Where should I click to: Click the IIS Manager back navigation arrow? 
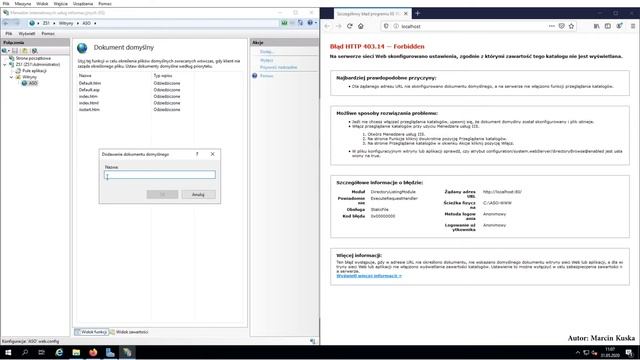click(x=6, y=23)
